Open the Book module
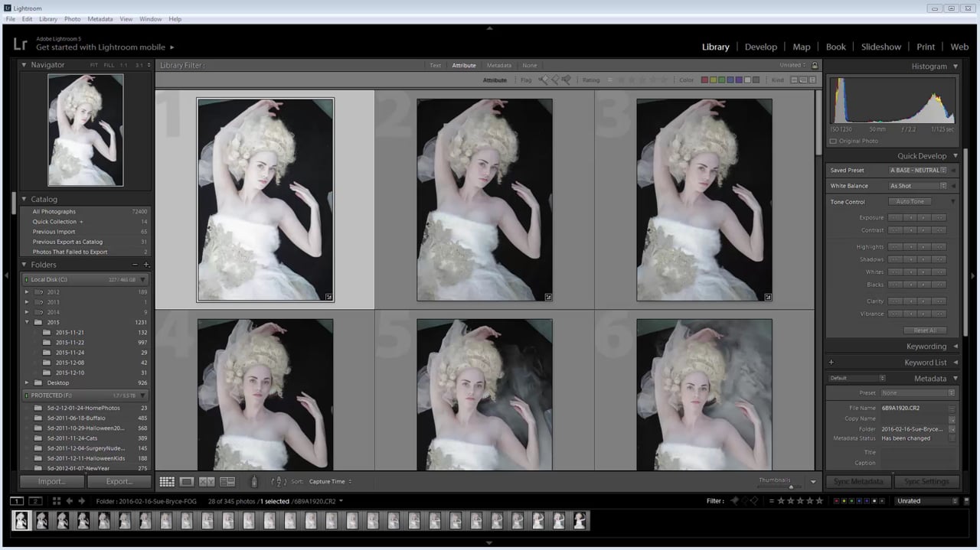980x550 pixels. pyautogui.click(x=836, y=47)
